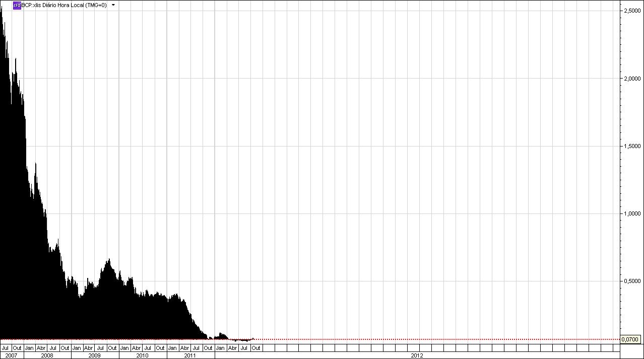Screen dimensions: 644x359
Task: Click the Jan month cell above 2008
Action: (29, 348)
